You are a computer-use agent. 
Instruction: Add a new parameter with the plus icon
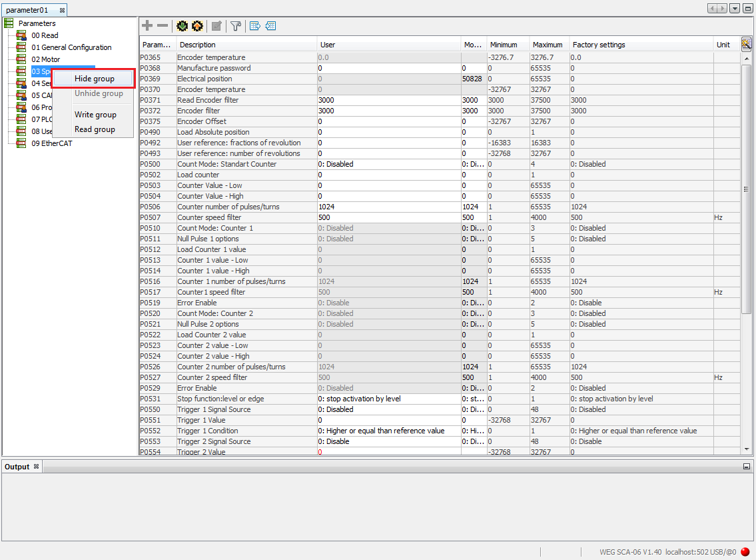click(147, 25)
